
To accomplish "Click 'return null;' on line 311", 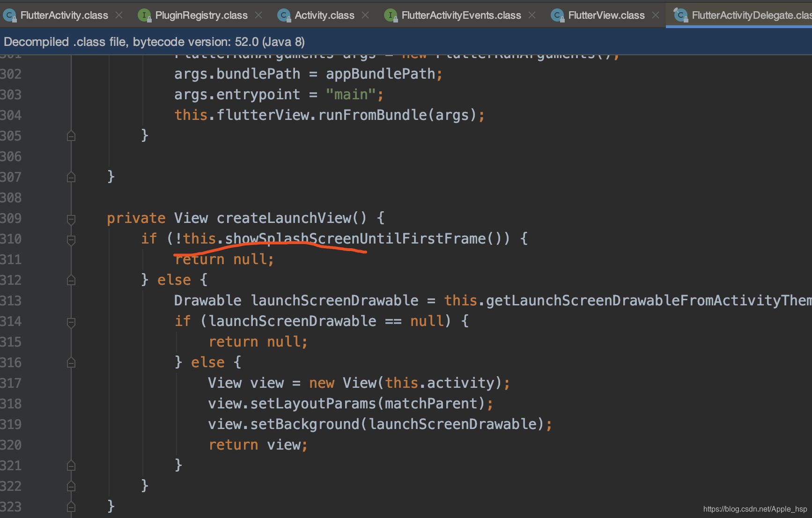I will (224, 259).
